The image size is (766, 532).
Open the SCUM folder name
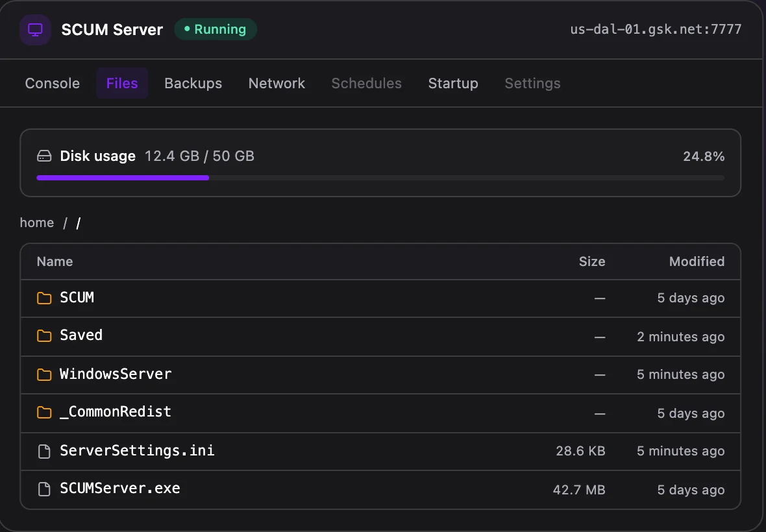[77, 297]
